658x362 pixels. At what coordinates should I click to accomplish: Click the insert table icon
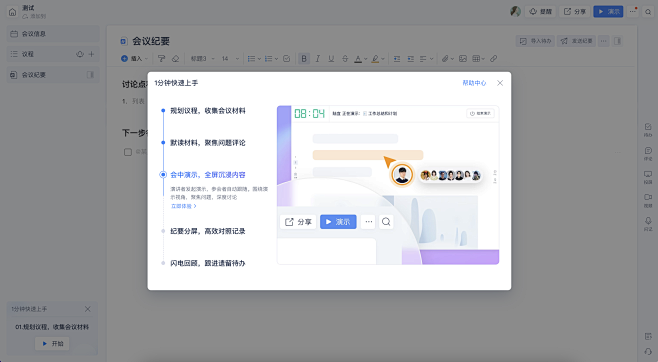[x=476, y=59]
